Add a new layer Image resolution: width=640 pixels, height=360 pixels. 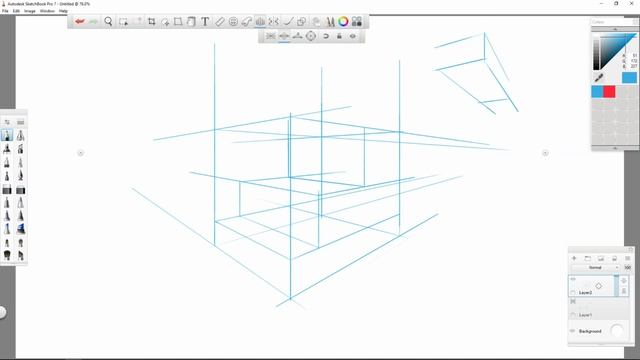tap(574, 258)
